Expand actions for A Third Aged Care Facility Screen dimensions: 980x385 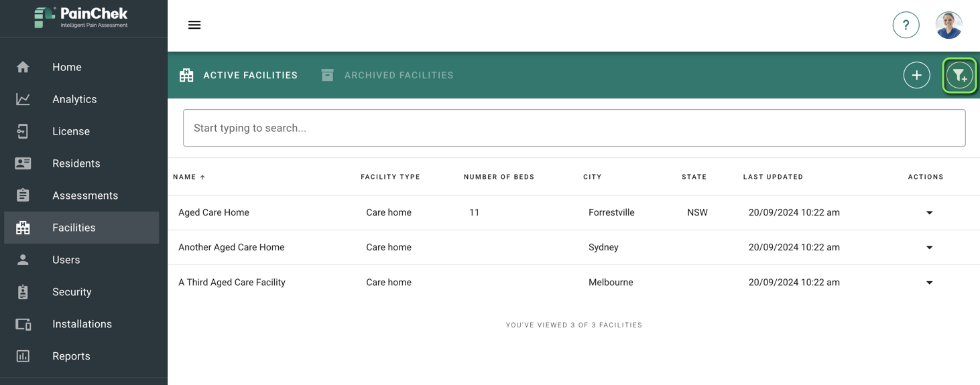point(929,283)
